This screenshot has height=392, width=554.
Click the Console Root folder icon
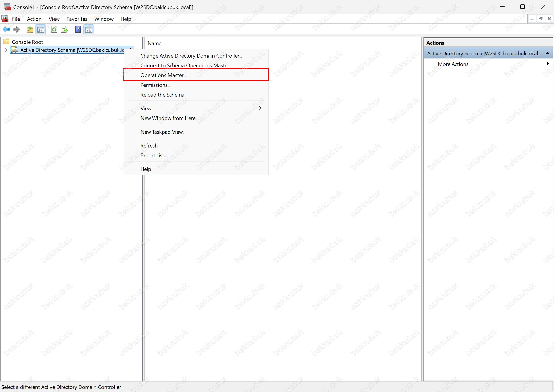click(x=6, y=42)
